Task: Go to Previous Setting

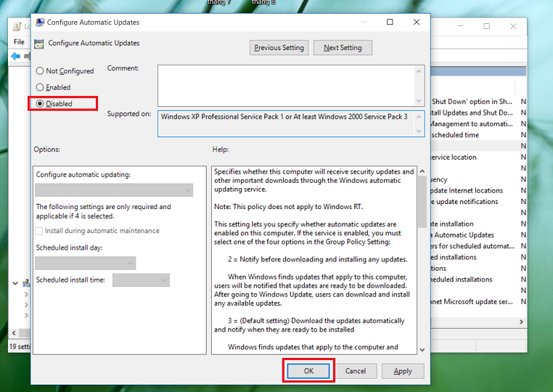Action: pos(279,48)
